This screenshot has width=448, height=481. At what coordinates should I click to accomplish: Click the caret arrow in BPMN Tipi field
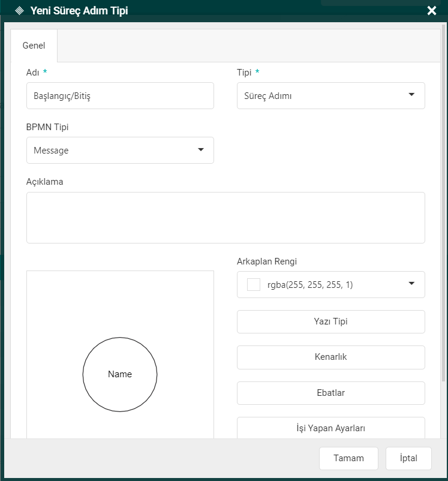click(200, 150)
